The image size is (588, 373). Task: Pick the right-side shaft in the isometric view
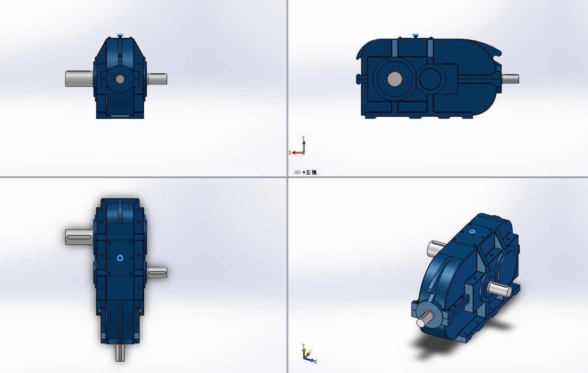[x=500, y=289]
